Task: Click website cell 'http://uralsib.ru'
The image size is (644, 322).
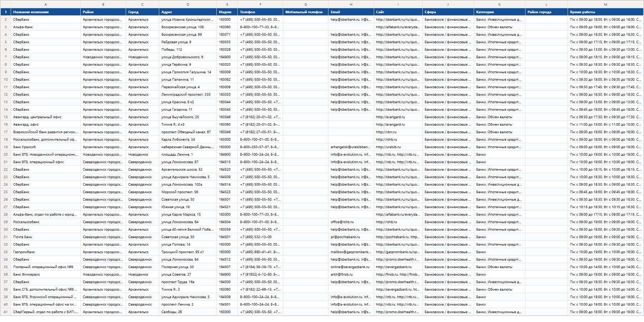Action: coord(398,147)
